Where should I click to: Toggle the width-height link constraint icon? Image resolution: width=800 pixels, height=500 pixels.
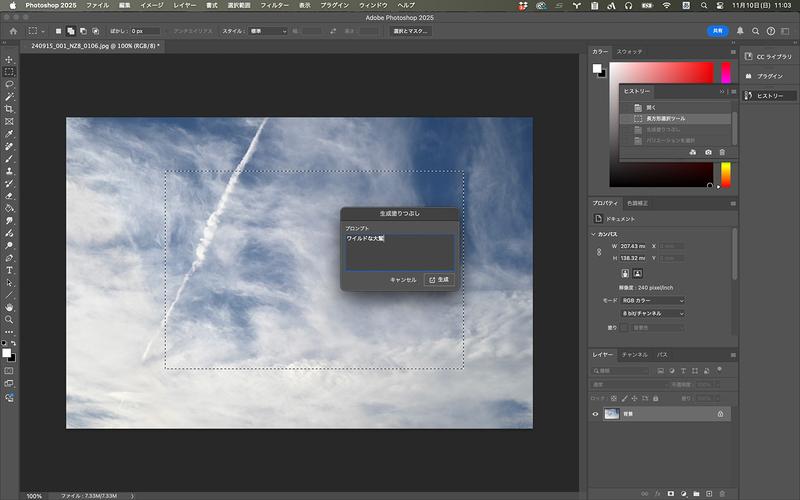tap(599, 252)
